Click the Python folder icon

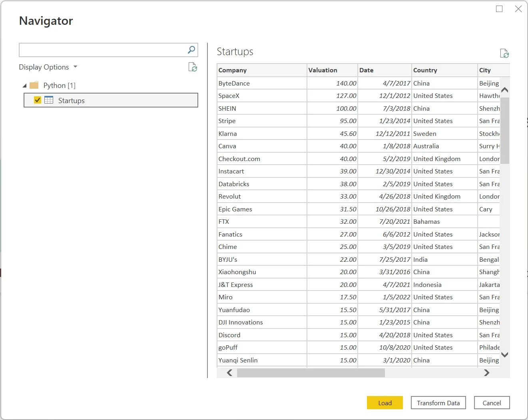pos(34,85)
